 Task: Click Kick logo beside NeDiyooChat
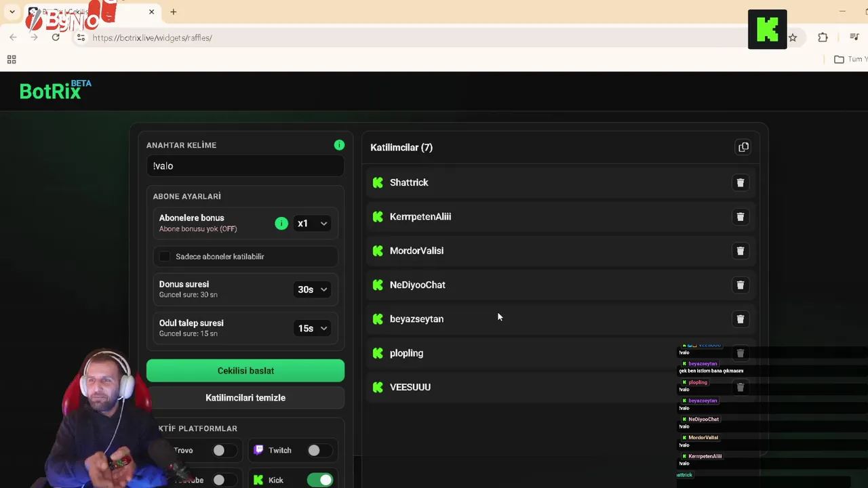tap(378, 285)
